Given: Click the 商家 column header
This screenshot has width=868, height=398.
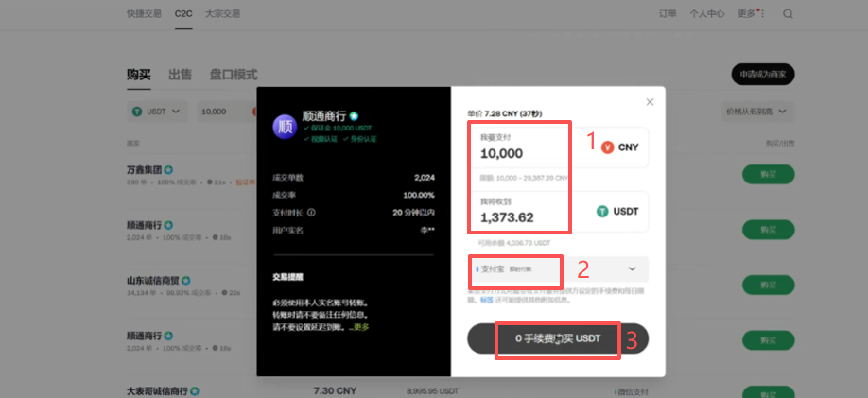Looking at the screenshot, I should [133, 143].
